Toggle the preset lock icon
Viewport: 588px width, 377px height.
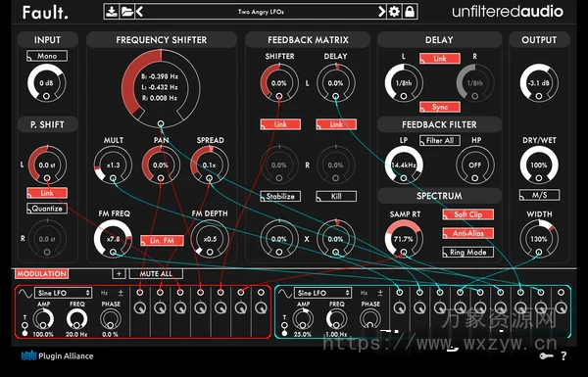pos(410,12)
